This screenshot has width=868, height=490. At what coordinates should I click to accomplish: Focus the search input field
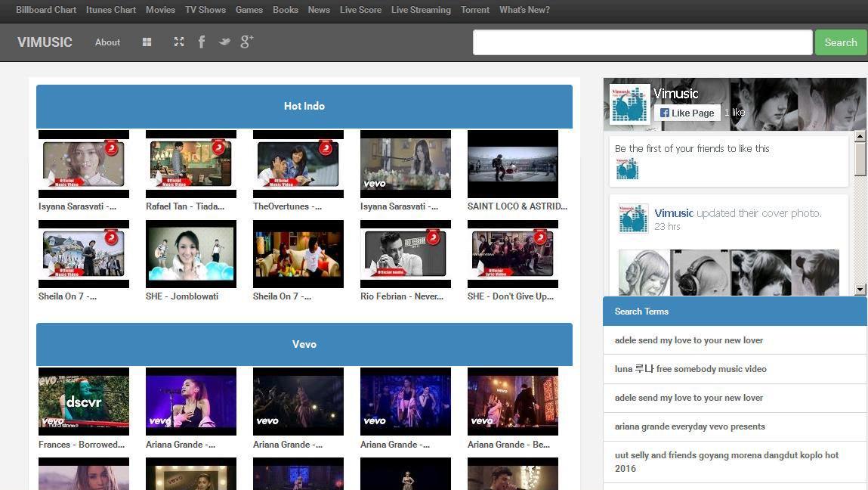point(643,42)
